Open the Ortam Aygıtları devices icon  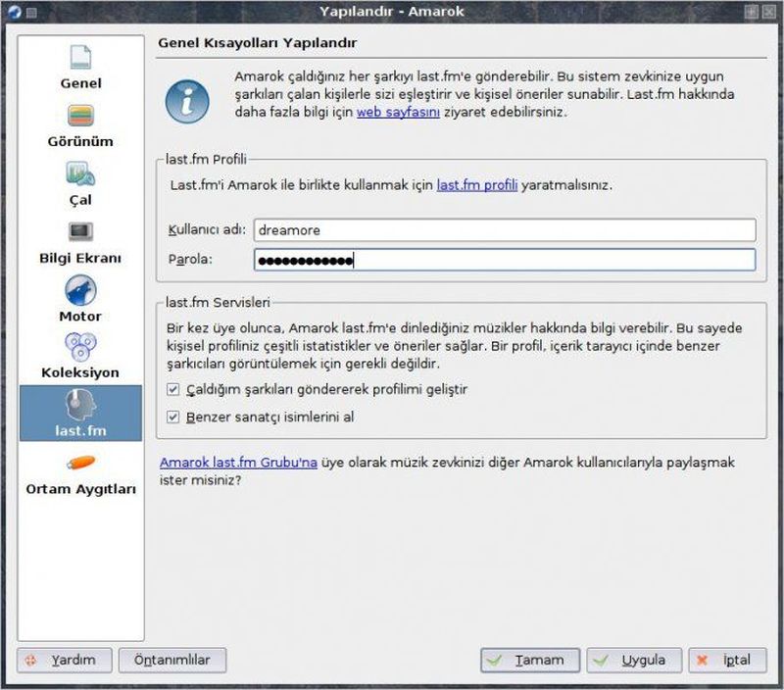(80, 464)
